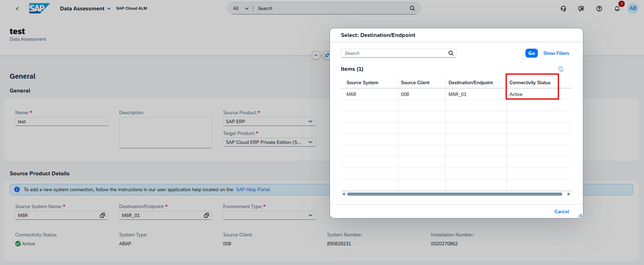
Task: Open the SAP Help Portal link
Action: (253, 189)
